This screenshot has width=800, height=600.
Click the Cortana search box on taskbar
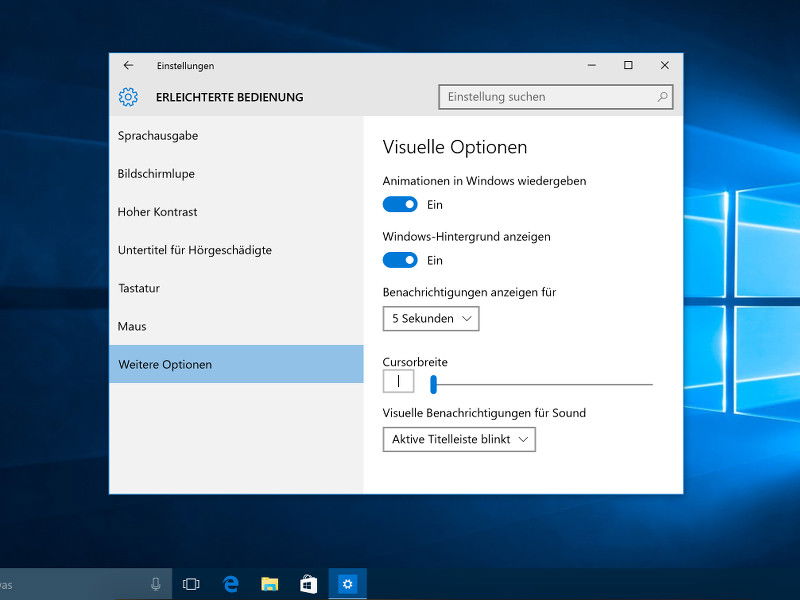(86, 584)
